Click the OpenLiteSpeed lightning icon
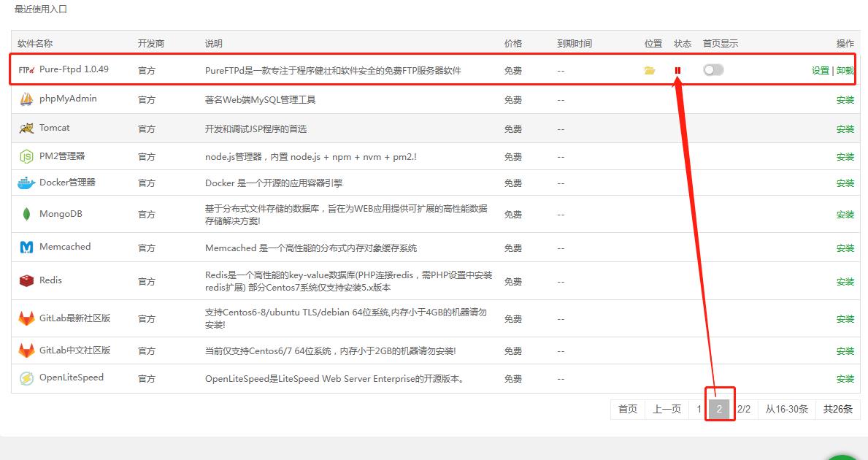868x460 pixels. [x=26, y=378]
